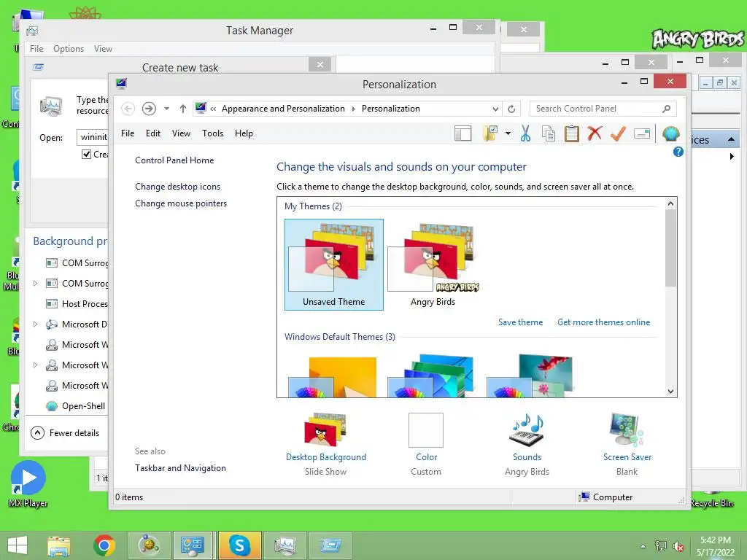Image resolution: width=747 pixels, height=560 pixels.
Task: Open the Edit menu
Action: pyautogui.click(x=153, y=133)
